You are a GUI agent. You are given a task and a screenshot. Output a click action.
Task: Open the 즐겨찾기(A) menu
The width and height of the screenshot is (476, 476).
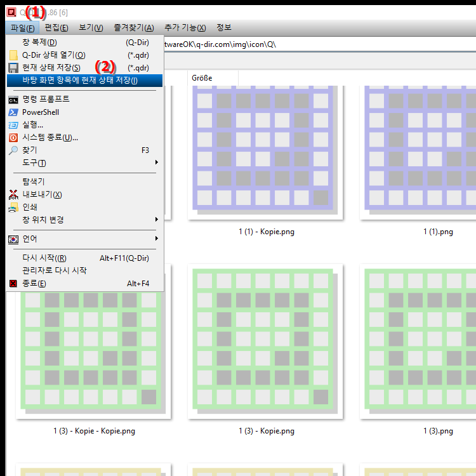(133, 28)
